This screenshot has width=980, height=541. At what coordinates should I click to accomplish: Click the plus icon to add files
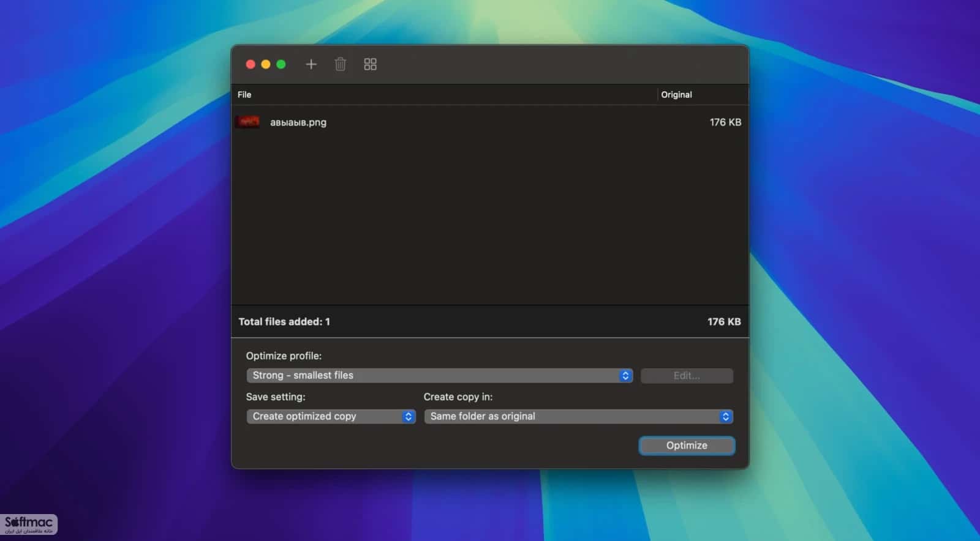click(x=311, y=64)
